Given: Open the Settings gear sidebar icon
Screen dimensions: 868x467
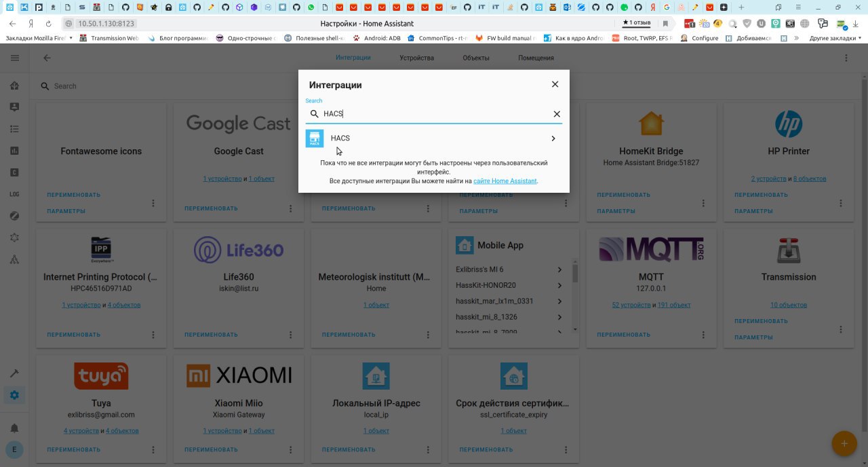Looking at the screenshot, I should 15,395.
